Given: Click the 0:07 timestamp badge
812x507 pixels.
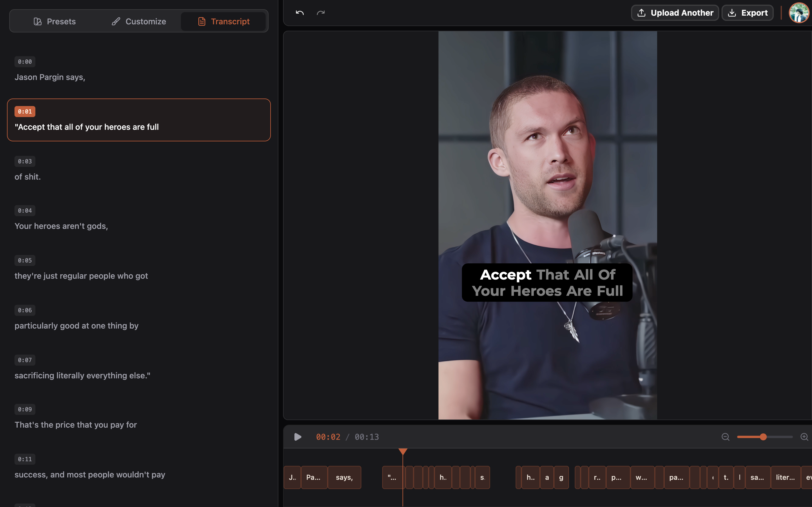Looking at the screenshot, I should [25, 360].
